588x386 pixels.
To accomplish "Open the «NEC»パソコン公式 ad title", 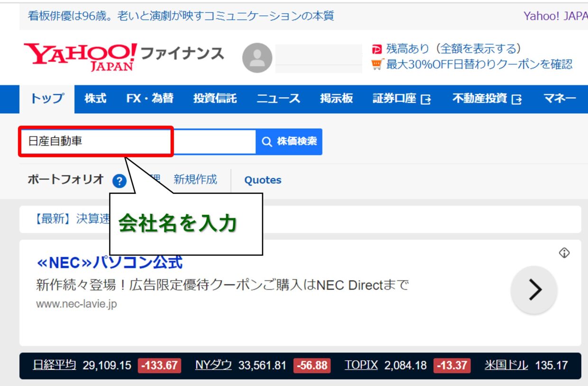I will [110, 262].
